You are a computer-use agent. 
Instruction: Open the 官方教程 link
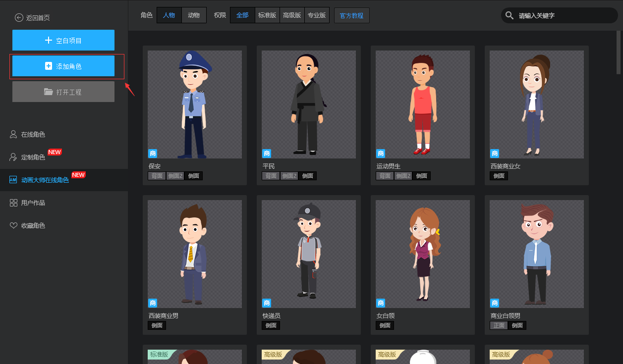tap(351, 15)
